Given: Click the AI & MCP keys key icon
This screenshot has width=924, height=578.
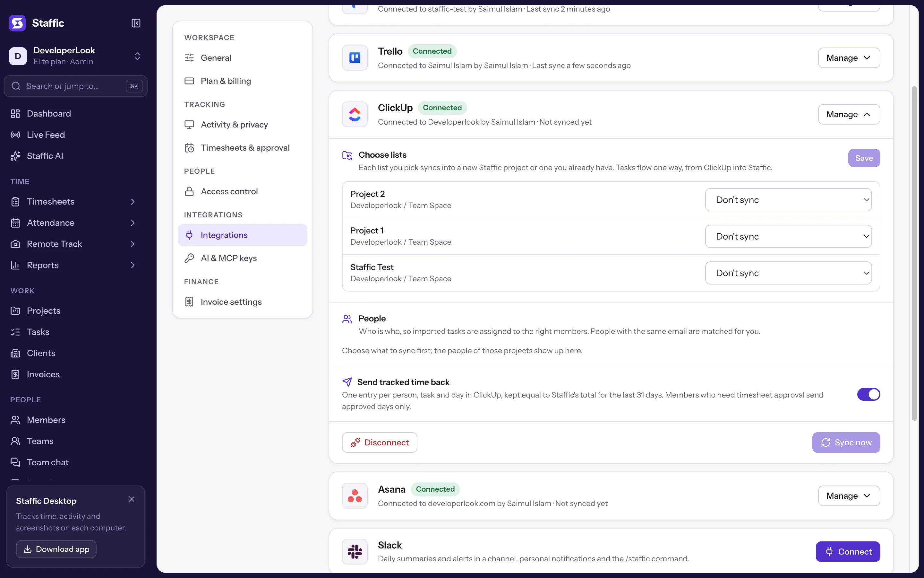Looking at the screenshot, I should (189, 258).
